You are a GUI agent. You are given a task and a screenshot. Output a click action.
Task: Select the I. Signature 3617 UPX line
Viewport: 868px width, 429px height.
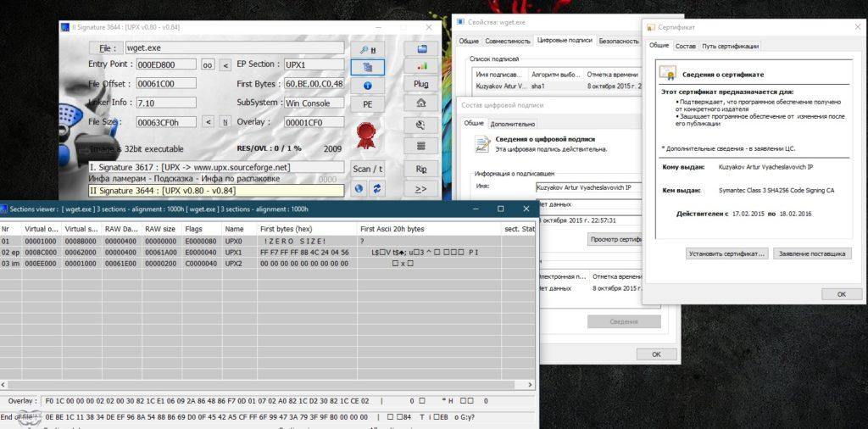[x=216, y=167]
